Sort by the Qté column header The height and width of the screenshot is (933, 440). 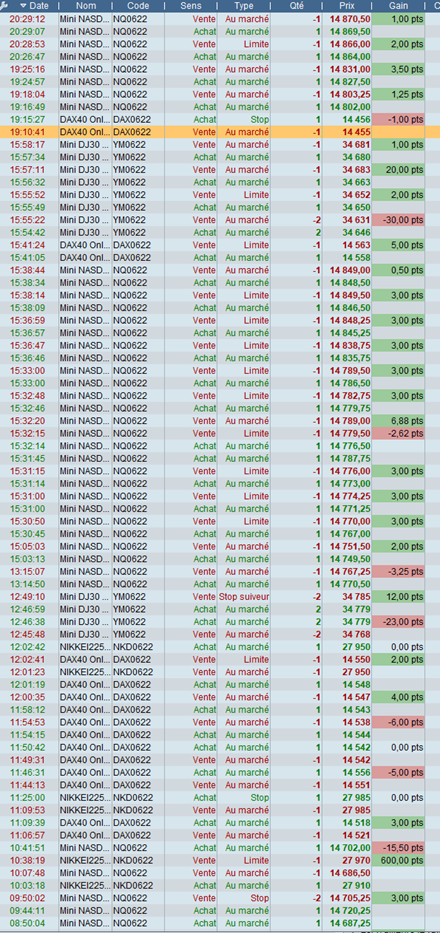(x=296, y=5)
